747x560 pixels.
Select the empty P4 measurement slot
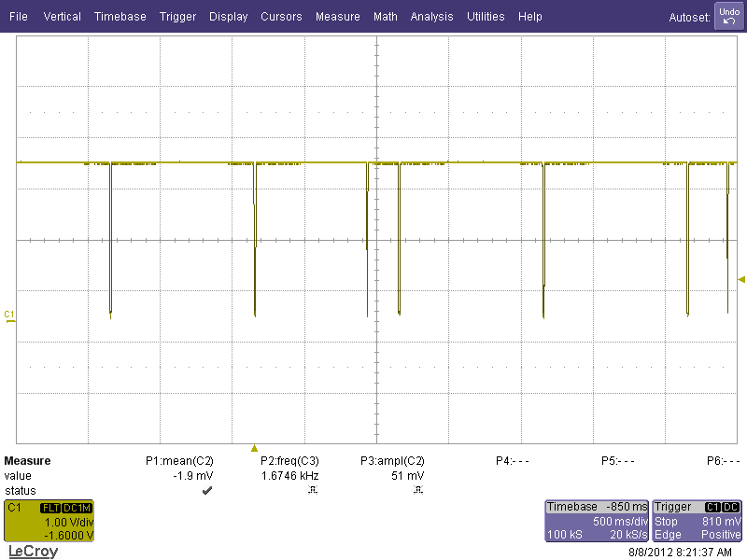(513, 461)
